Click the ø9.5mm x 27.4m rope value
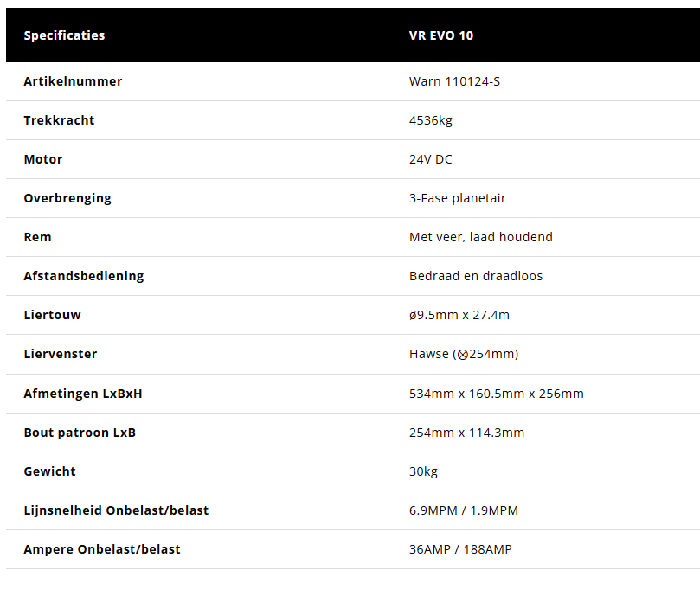This screenshot has width=700, height=590. coord(459,315)
